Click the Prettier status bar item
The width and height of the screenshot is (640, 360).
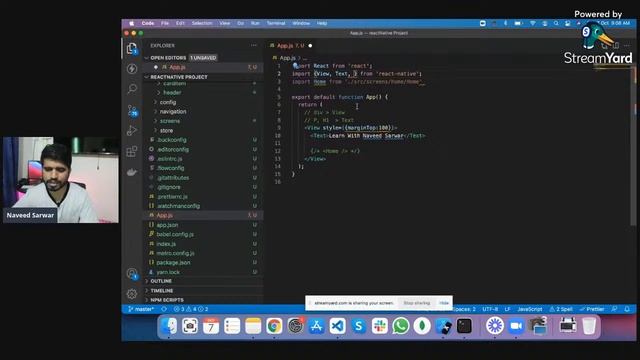click(x=592, y=309)
